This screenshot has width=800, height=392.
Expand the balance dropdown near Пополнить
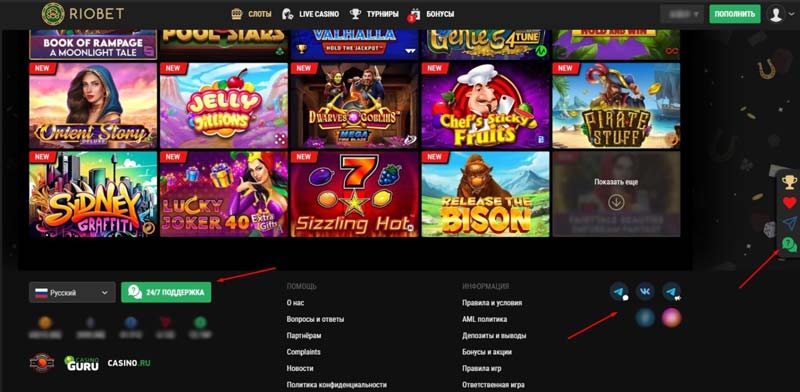point(682,14)
